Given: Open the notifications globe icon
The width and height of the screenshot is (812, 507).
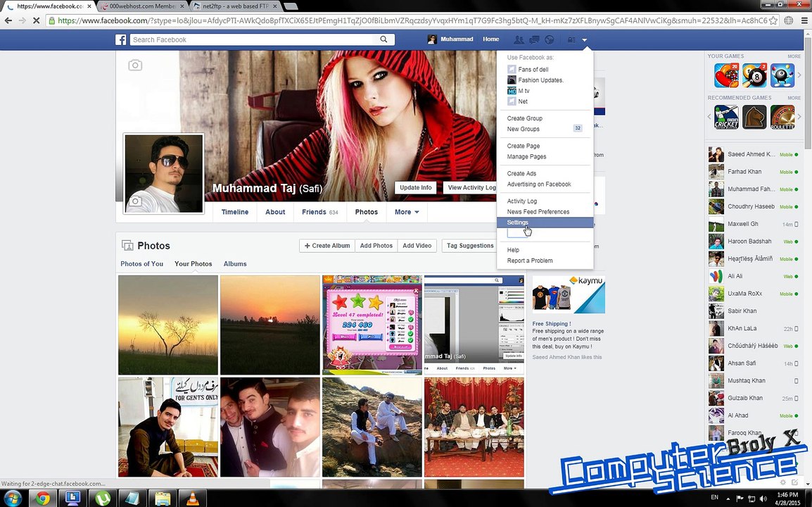Looking at the screenshot, I should point(550,39).
